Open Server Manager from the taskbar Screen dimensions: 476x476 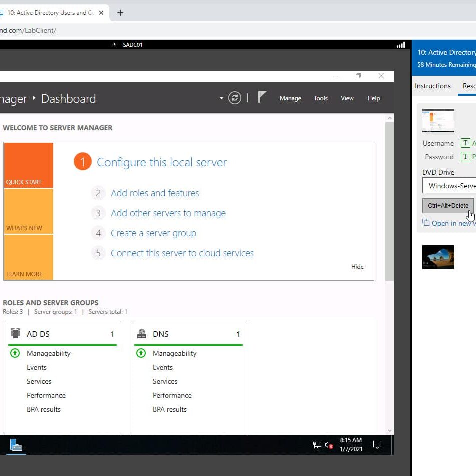[x=16, y=445]
